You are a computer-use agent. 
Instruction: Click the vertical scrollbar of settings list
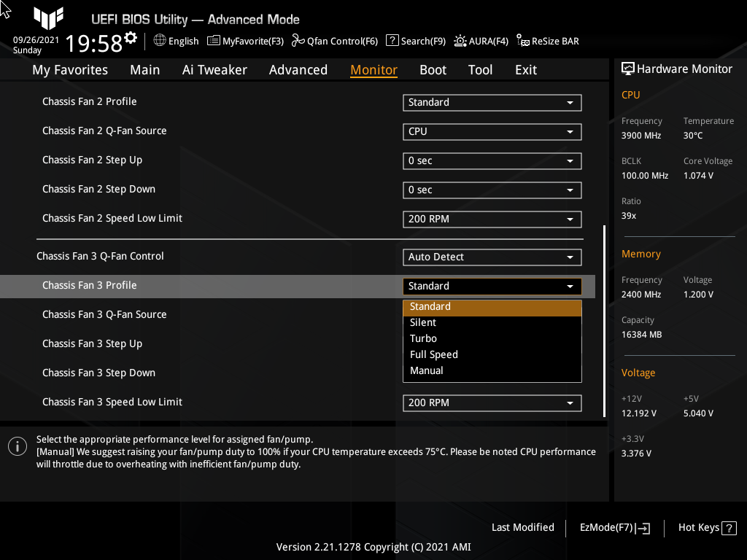point(604,321)
